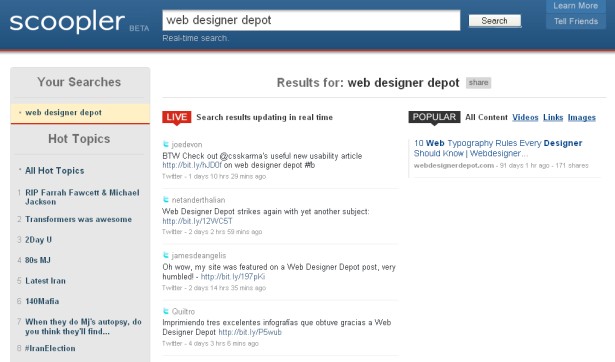Click the Tell Friends button

tap(576, 21)
